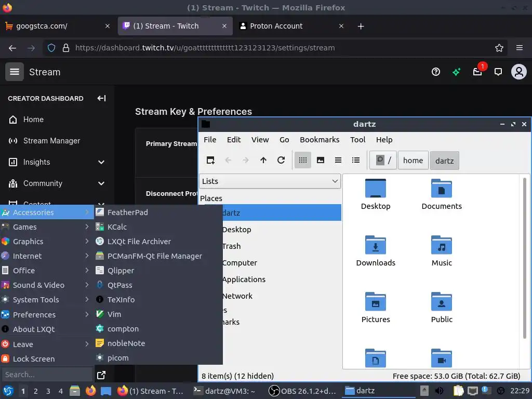Click the Firefox tracking protection shield
The height and width of the screenshot is (399, 532).
(x=51, y=48)
